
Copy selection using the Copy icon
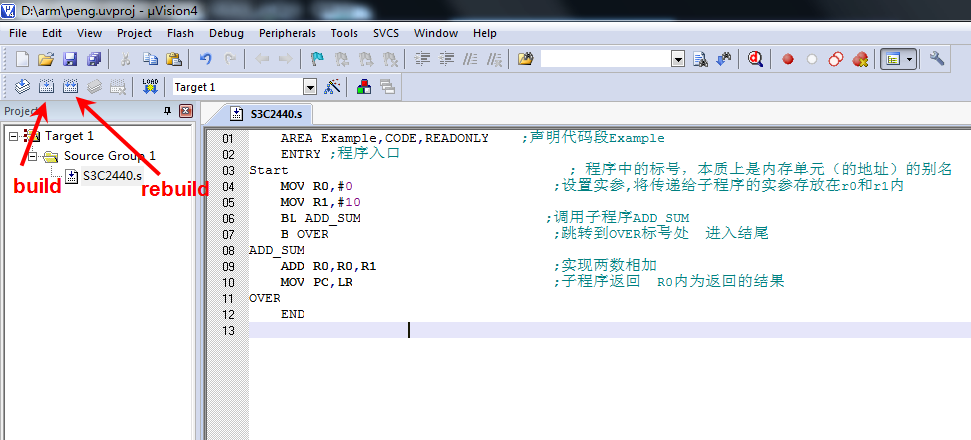click(150, 59)
